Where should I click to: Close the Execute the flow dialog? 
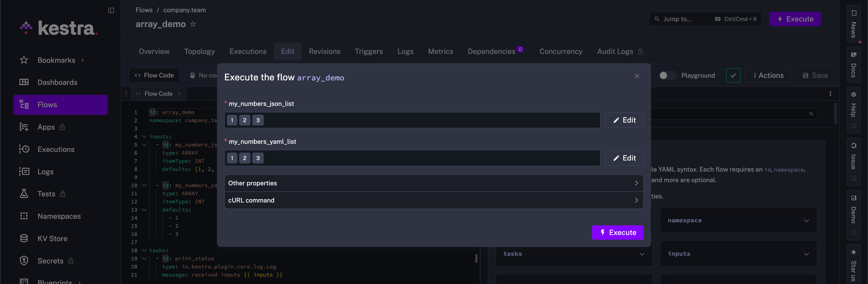(x=637, y=76)
